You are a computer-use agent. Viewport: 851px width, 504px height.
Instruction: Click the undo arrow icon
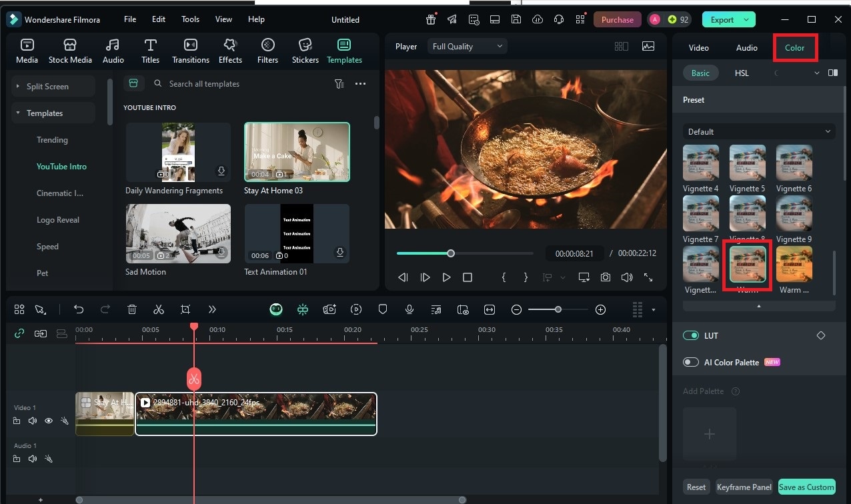click(x=79, y=309)
